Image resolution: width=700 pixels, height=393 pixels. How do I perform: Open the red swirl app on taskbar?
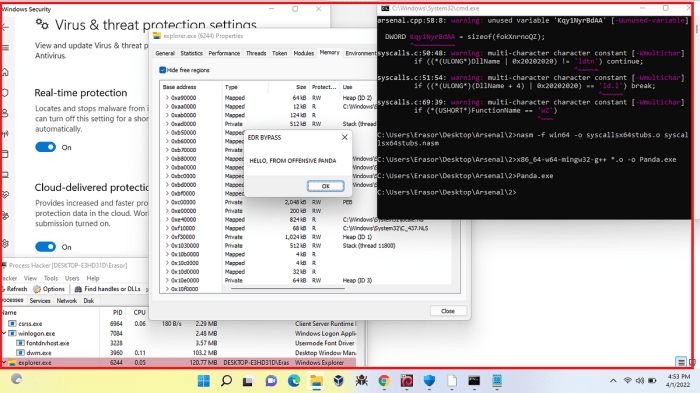[x=407, y=380]
